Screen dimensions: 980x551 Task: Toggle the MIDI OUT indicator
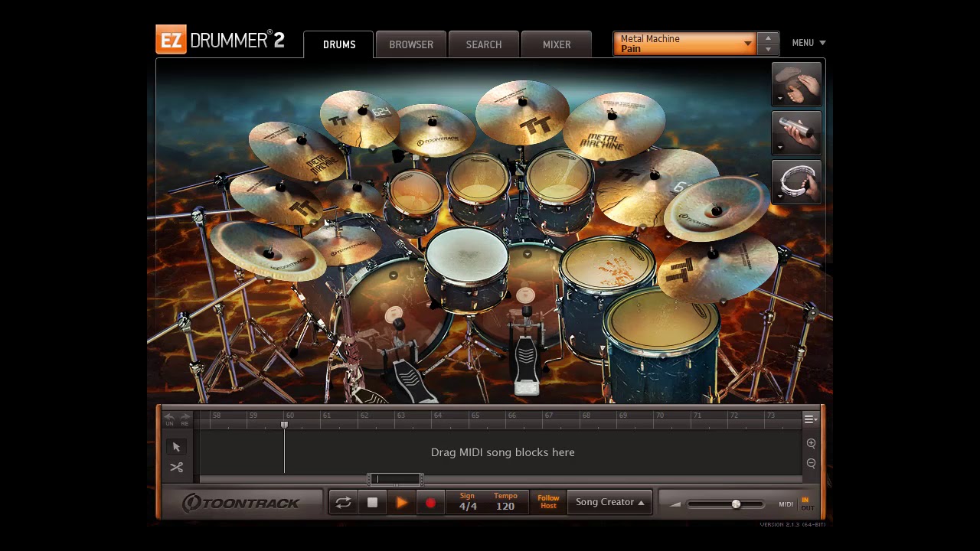tap(807, 508)
